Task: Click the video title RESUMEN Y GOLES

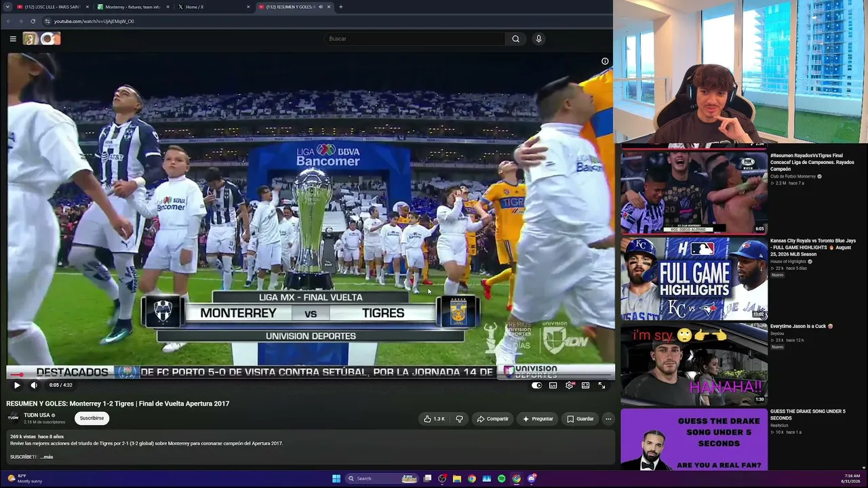Action: (x=118, y=403)
